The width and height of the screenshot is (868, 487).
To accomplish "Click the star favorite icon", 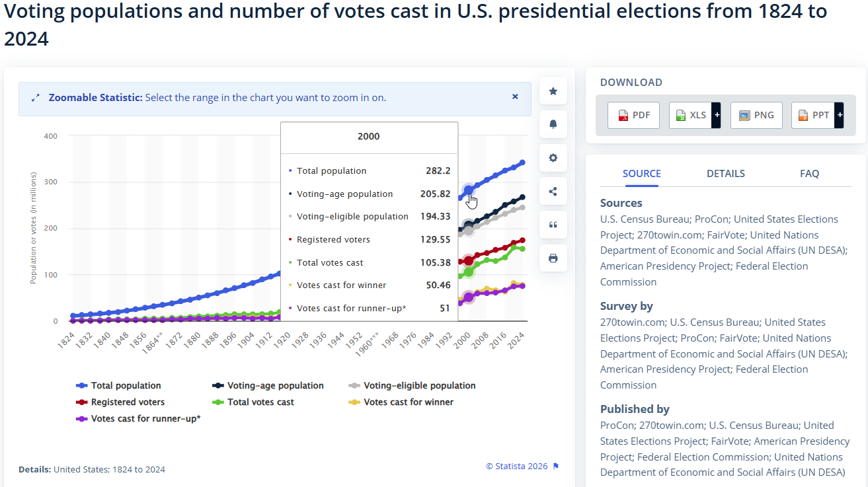I will (553, 91).
